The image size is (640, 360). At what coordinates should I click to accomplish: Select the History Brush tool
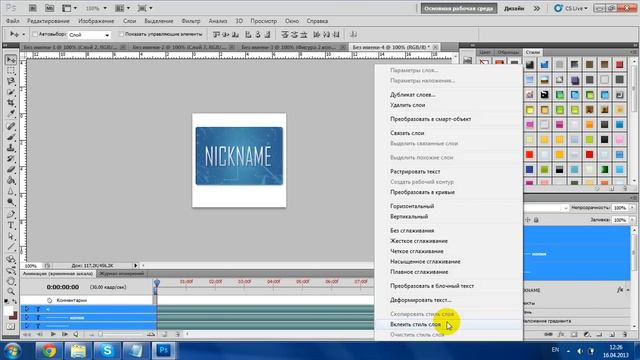[11, 158]
